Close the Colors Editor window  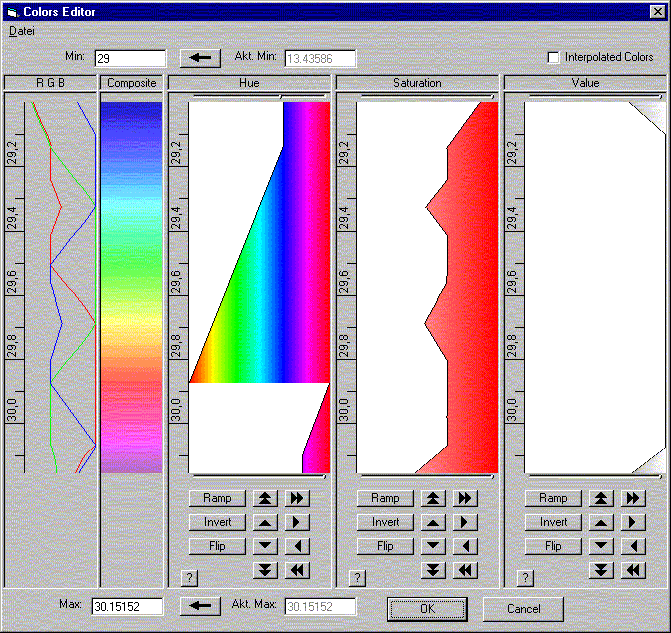click(657, 12)
